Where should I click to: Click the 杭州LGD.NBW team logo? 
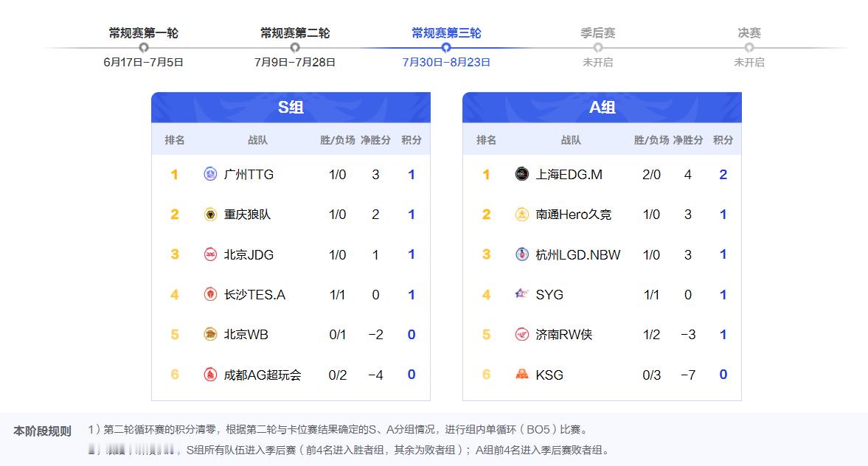click(x=522, y=254)
